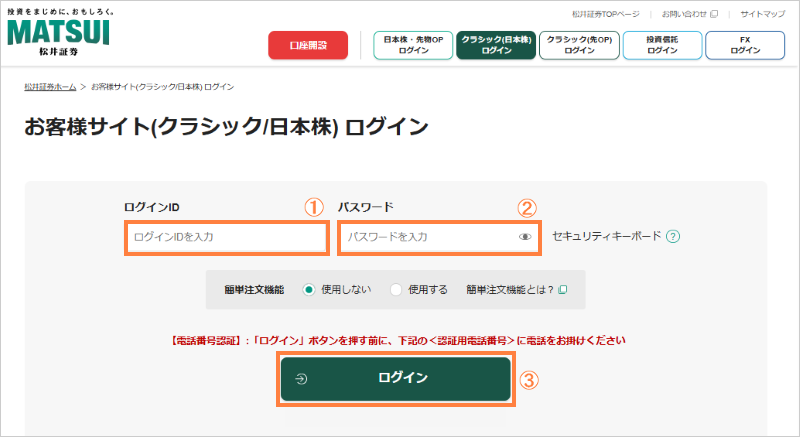The image size is (800, 437).
Task: Click the arrow icon inside the login button
Action: [x=301, y=379]
